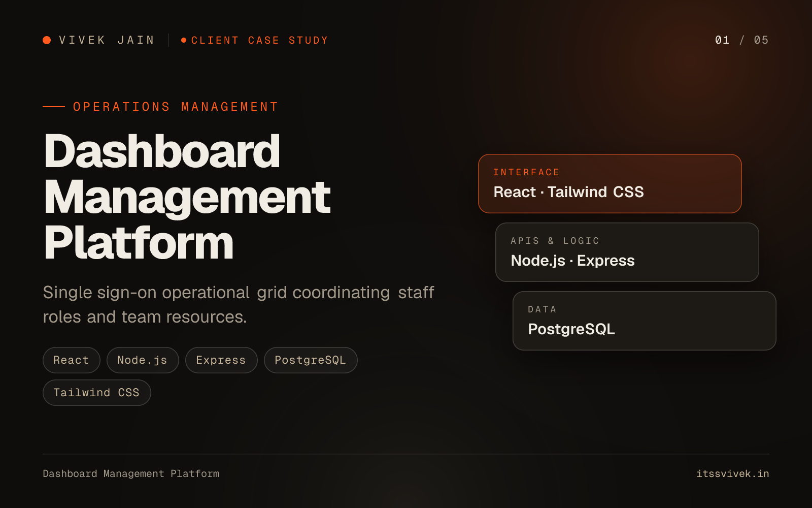The height and width of the screenshot is (508, 812).
Task: Select the React tag pill
Action: click(x=72, y=360)
